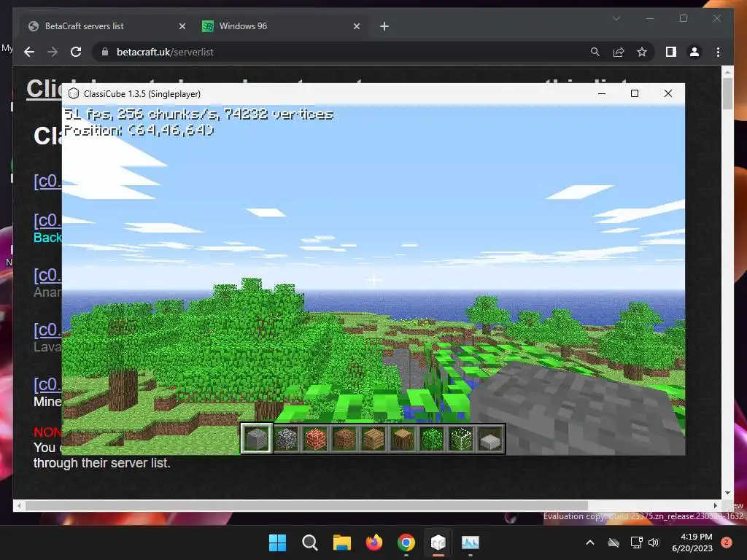Go back in Chrome browser
Image resolution: width=747 pixels, height=560 pixels.
pos(29,52)
